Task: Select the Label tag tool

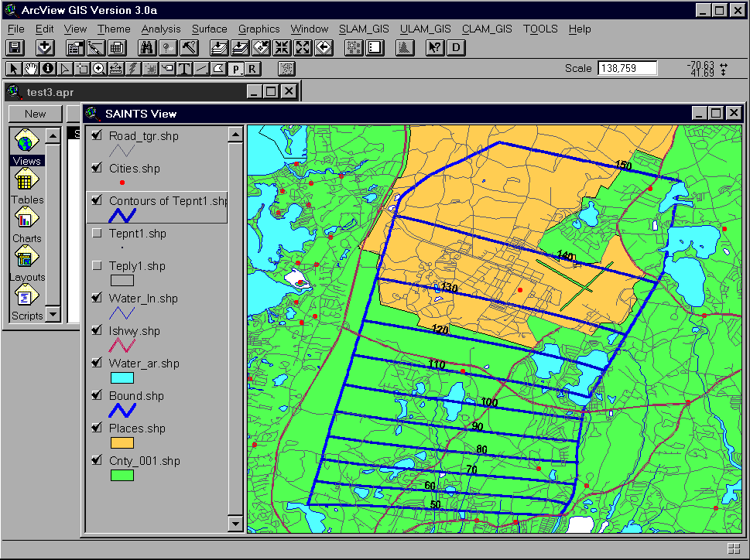Action: [x=167, y=69]
